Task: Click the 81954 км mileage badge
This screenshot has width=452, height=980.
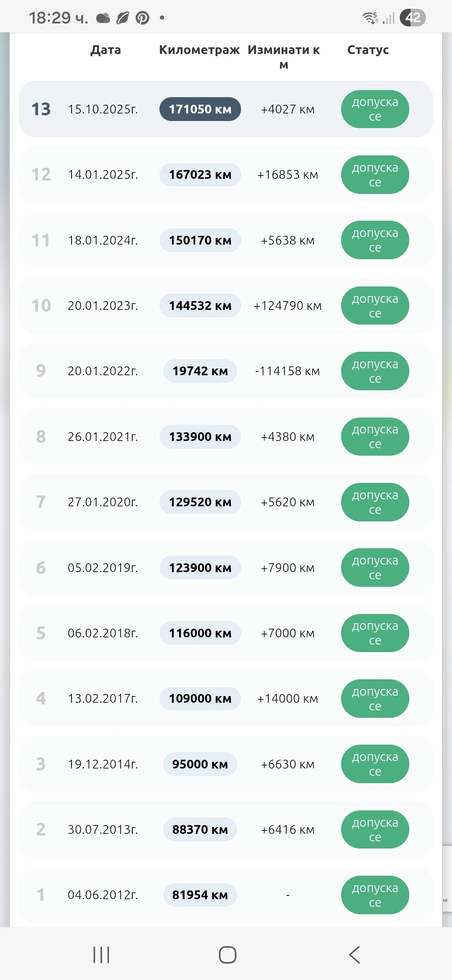Action: 200,895
